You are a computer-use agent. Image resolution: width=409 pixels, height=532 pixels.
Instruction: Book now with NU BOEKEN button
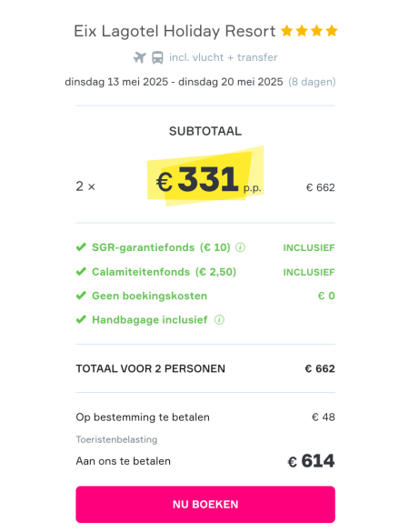click(205, 504)
